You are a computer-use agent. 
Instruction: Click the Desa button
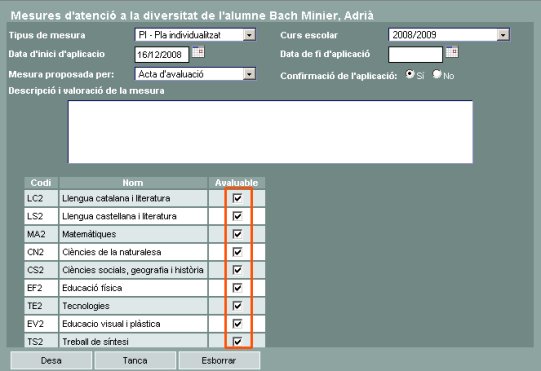[51, 361]
